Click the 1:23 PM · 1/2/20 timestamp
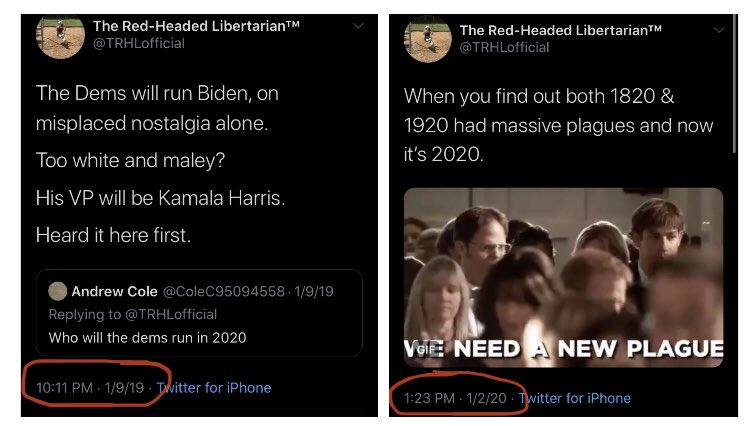The image size is (750, 426). pyautogui.click(x=455, y=398)
